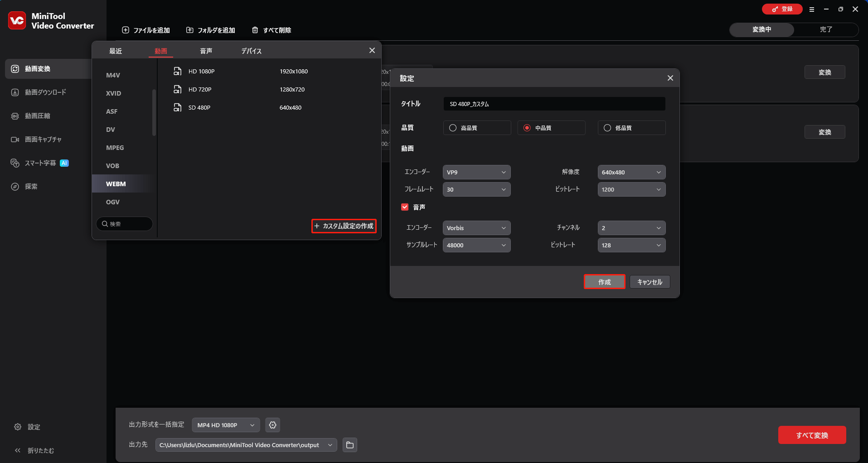
Task: Open the output folder browse icon
Action: tap(349, 445)
